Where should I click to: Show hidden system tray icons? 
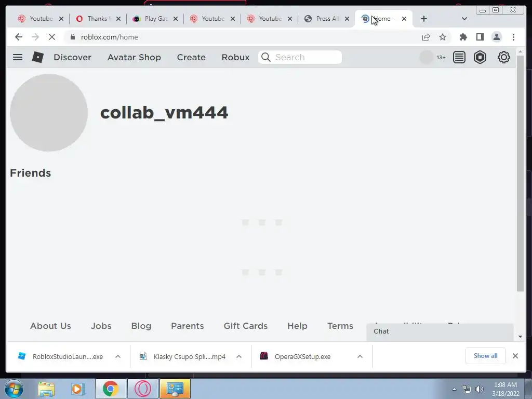tap(454, 389)
